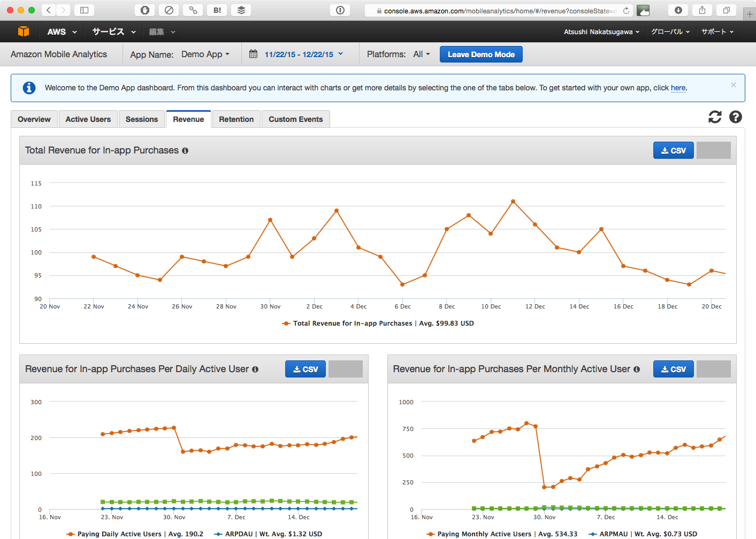The image size is (756, 539).
Task: Dismiss the welcome banner with the X
Action: (x=734, y=85)
